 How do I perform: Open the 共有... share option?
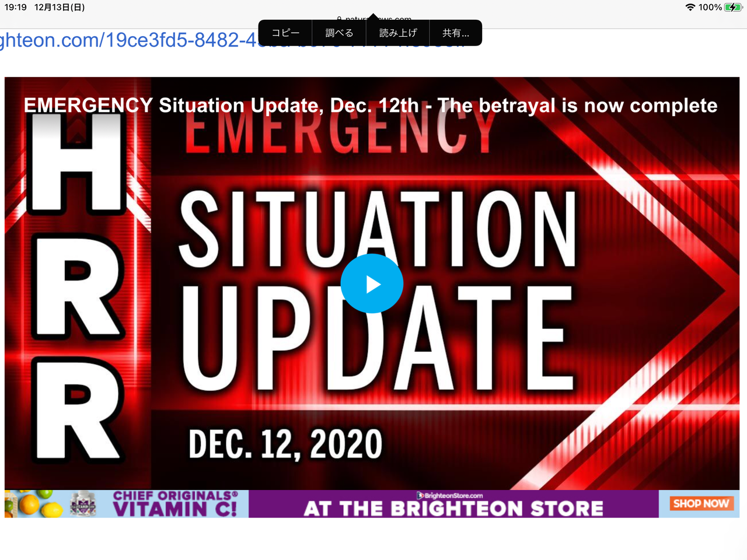456,33
